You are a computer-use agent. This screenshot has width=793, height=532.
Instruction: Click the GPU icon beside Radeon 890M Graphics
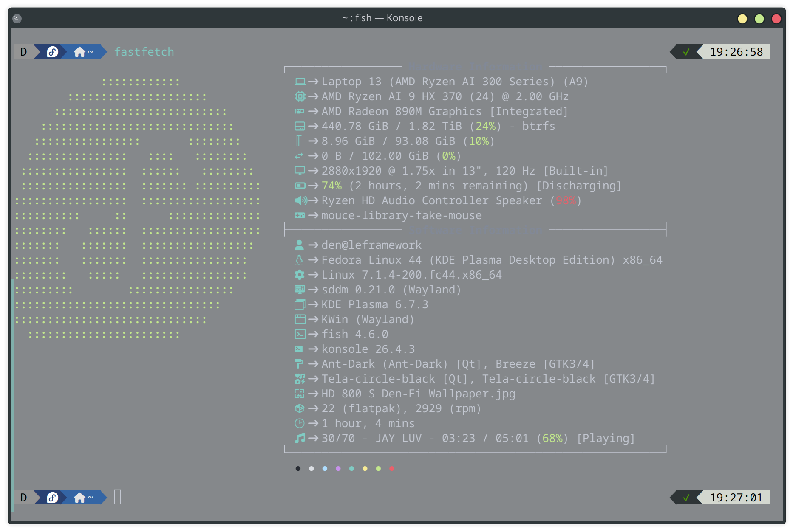[x=300, y=111]
